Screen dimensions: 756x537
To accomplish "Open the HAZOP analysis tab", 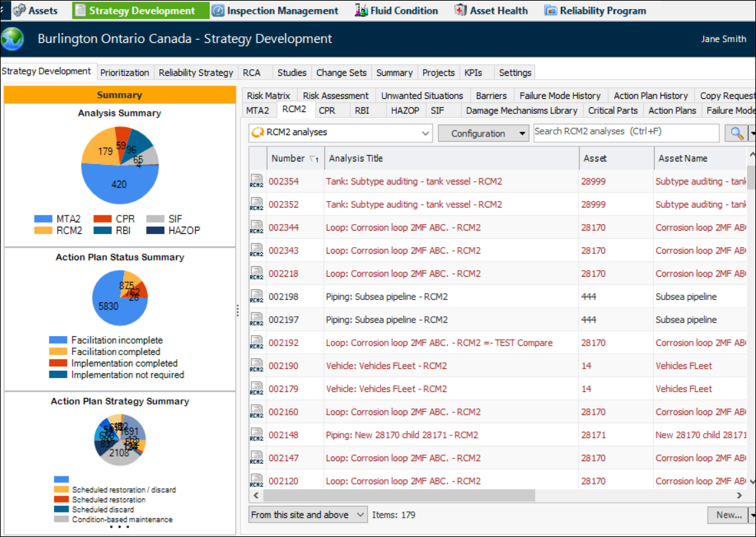I will (x=405, y=111).
